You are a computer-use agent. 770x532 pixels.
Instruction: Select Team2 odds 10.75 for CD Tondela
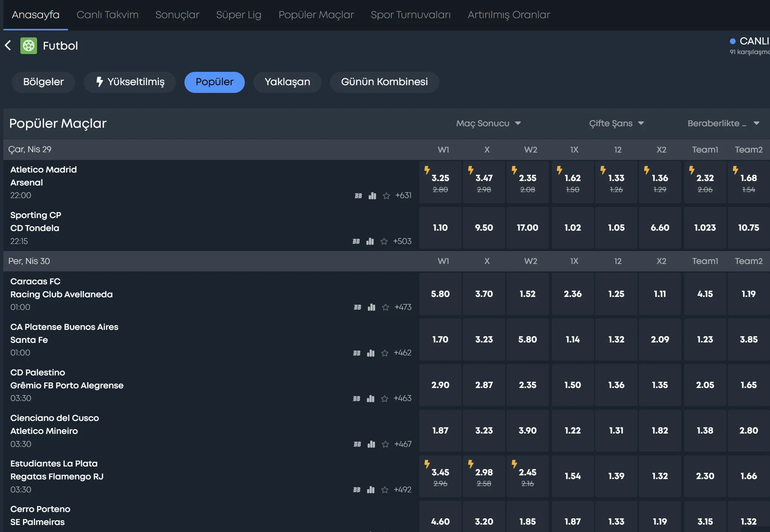point(749,228)
